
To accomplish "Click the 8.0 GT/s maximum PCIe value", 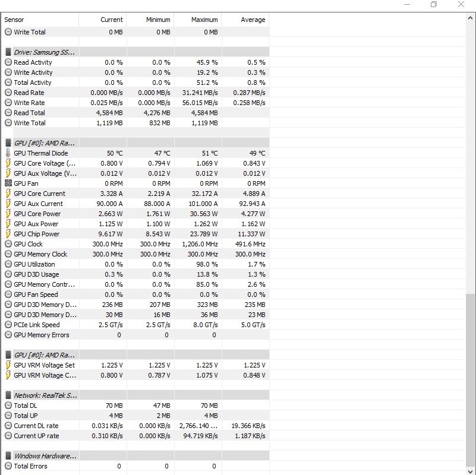I will [x=206, y=325].
